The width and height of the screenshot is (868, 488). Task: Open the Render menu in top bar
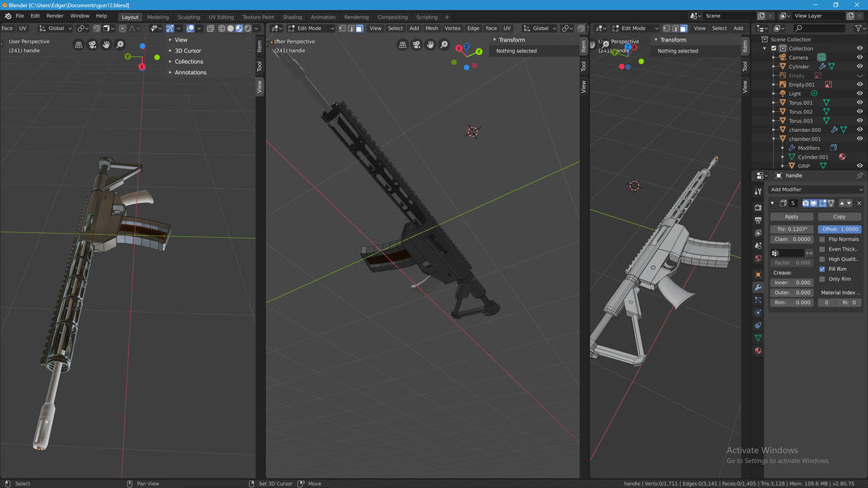coord(55,15)
